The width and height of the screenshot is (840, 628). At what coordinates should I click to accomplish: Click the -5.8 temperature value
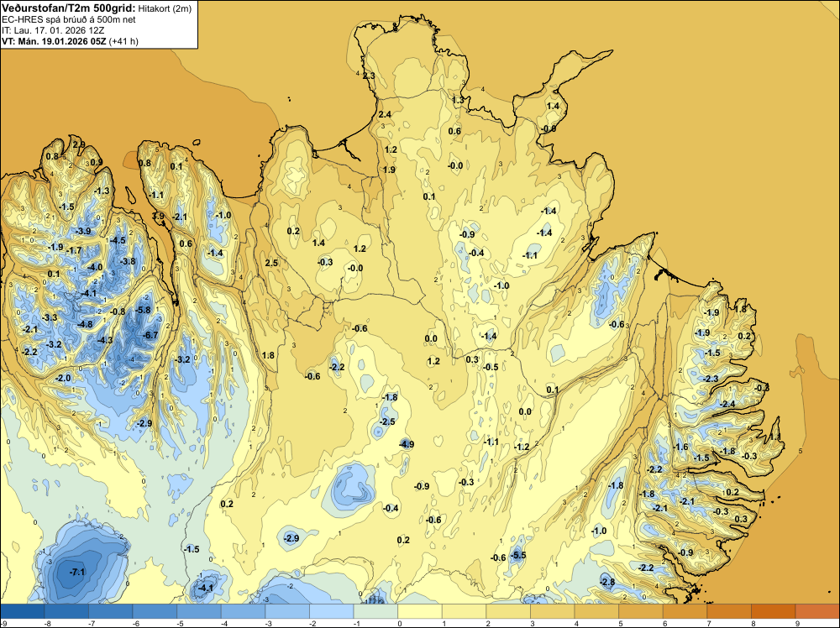coord(143,310)
